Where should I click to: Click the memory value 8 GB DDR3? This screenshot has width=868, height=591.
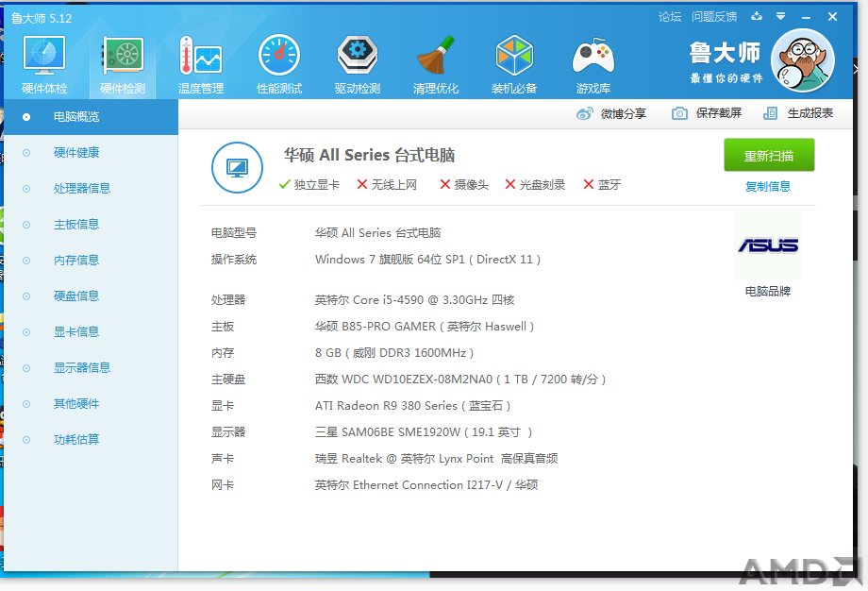pos(394,353)
